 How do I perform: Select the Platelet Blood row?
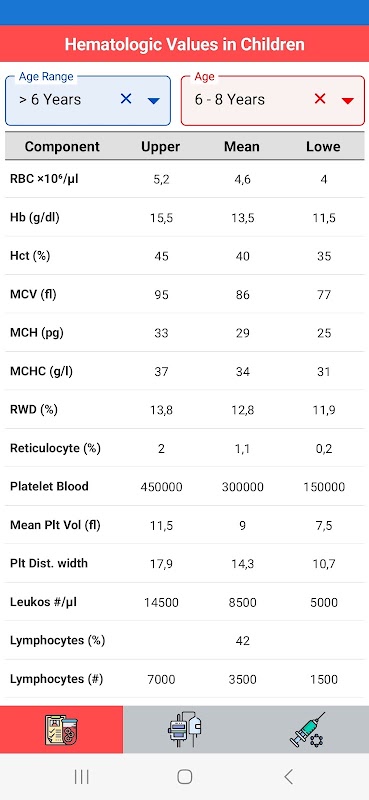pos(184,486)
